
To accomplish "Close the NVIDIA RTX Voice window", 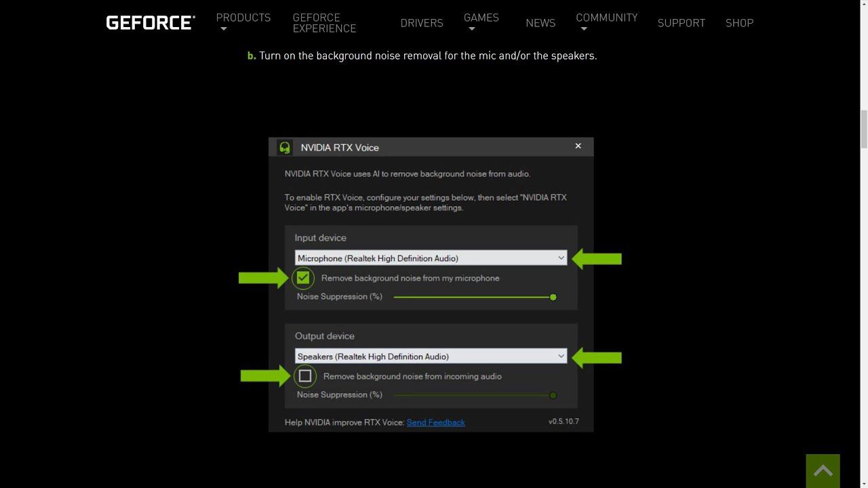I will coord(578,146).
